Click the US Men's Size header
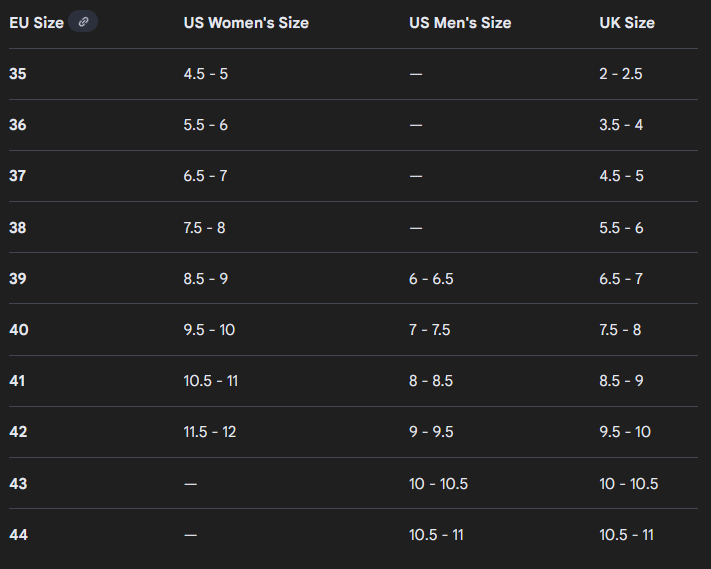Image resolution: width=711 pixels, height=569 pixels. (x=460, y=22)
